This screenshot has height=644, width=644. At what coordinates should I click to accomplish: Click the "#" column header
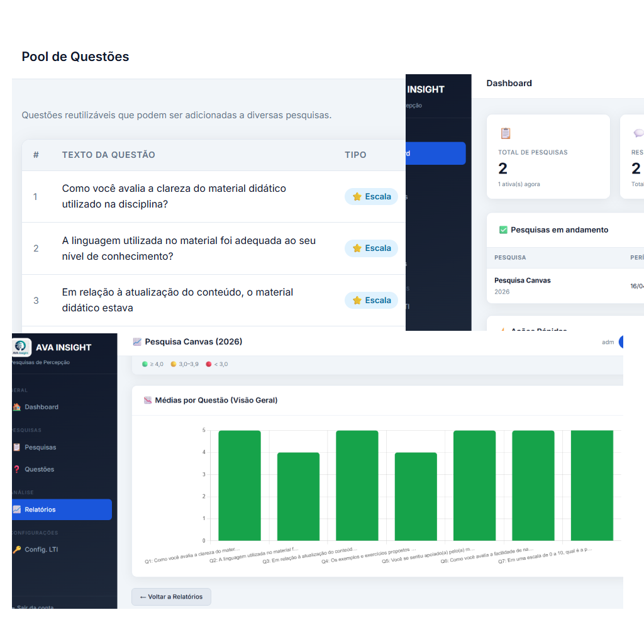tap(36, 155)
